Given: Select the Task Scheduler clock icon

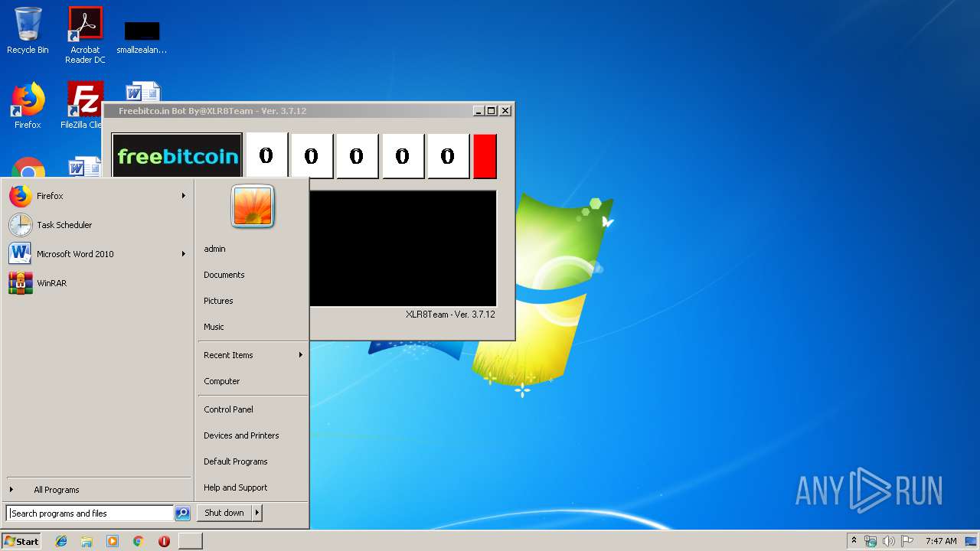Looking at the screenshot, I should (21, 225).
